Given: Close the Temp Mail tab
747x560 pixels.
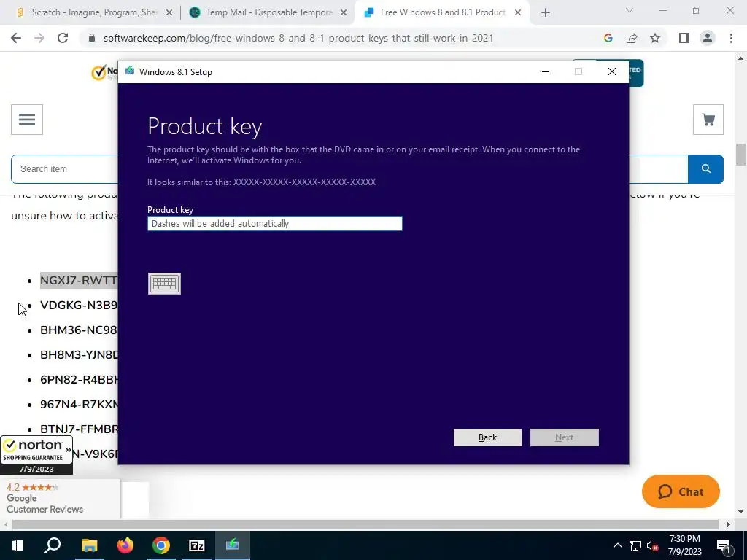Looking at the screenshot, I should coord(344,13).
